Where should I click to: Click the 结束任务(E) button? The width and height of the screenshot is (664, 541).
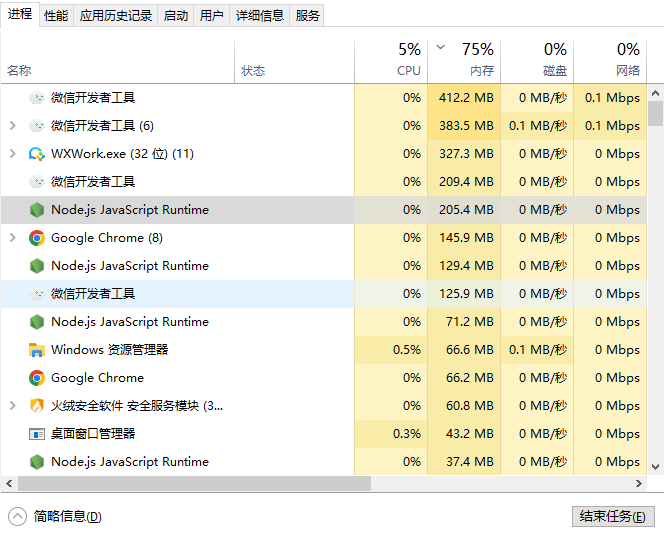tap(613, 516)
